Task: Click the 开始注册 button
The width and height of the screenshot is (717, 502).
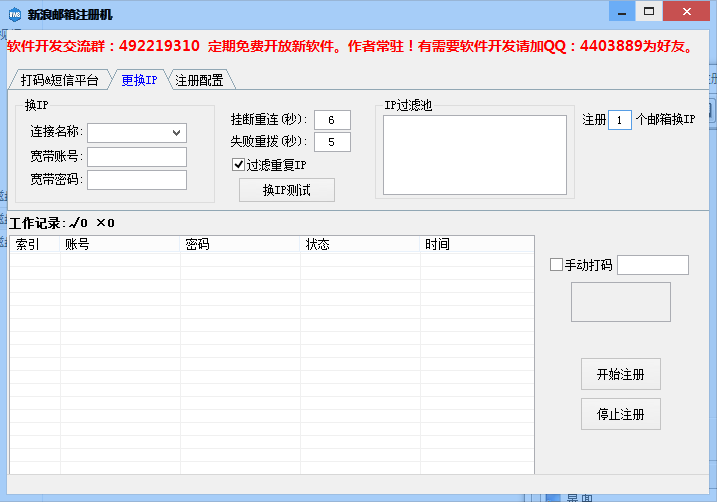Action: [x=621, y=374]
